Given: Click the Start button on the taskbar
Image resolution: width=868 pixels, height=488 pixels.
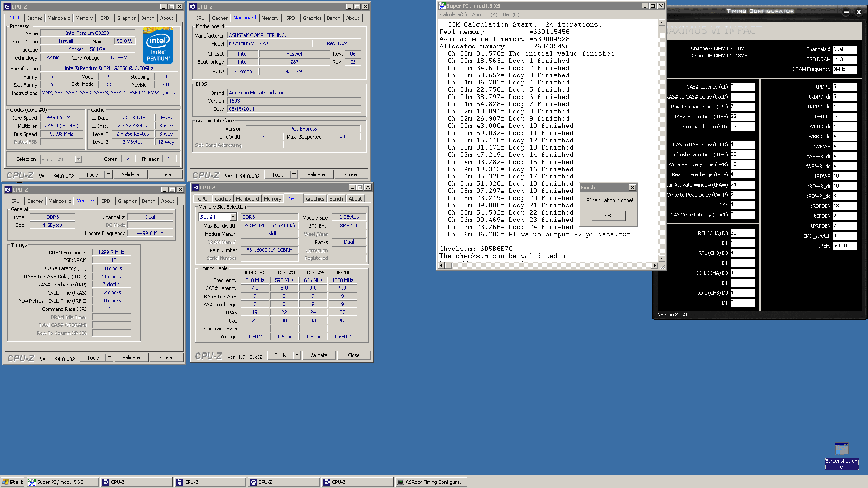Looking at the screenshot, I should pyautogui.click(x=12, y=482).
